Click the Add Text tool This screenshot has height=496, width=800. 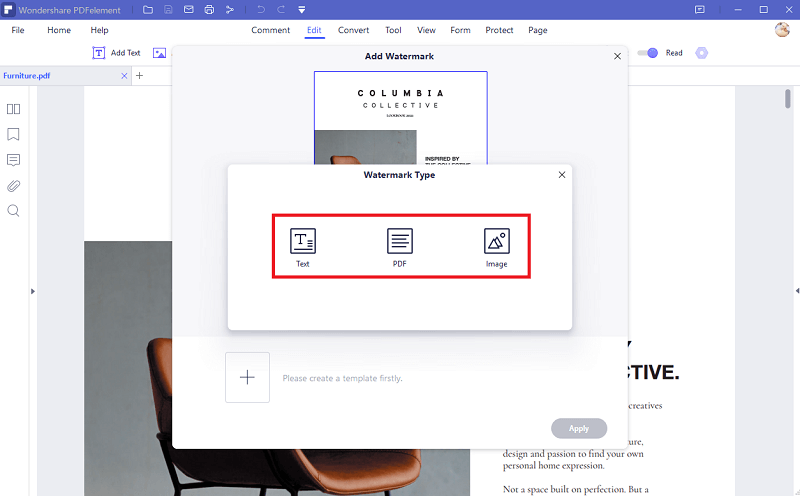click(x=116, y=53)
